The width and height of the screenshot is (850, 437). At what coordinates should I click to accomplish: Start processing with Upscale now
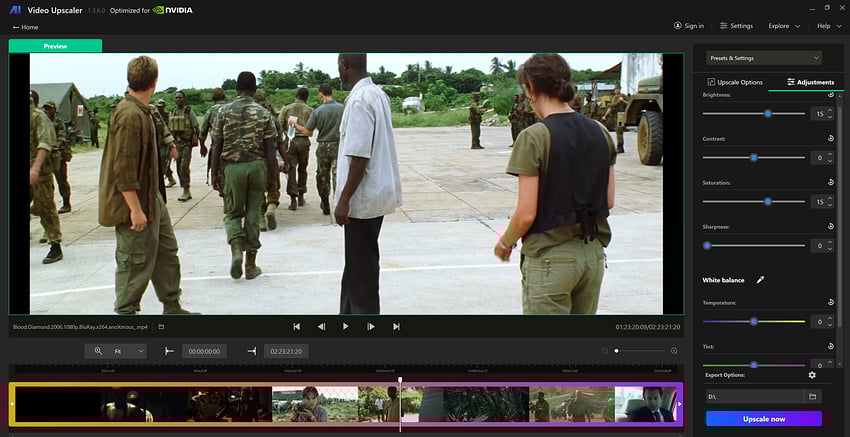pos(764,419)
